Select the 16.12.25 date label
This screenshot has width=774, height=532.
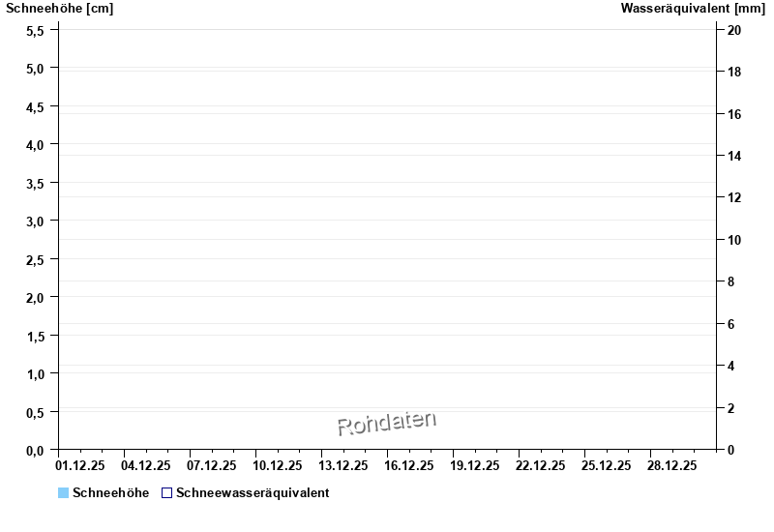point(409,465)
